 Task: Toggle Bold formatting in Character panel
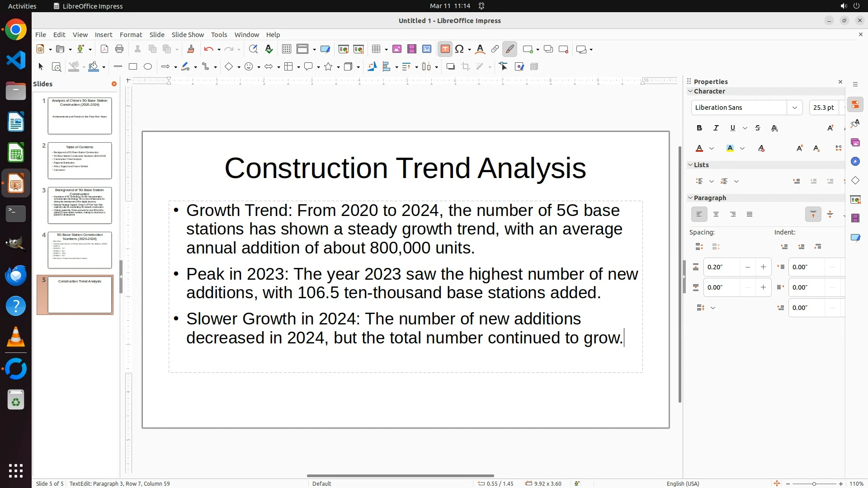pos(699,128)
